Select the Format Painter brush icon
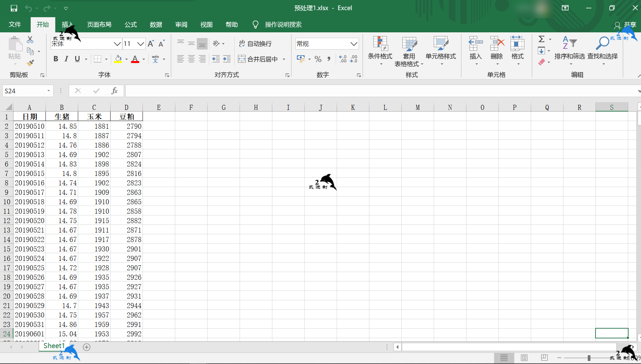Image resolution: width=641 pixels, height=364 pixels. point(30,63)
